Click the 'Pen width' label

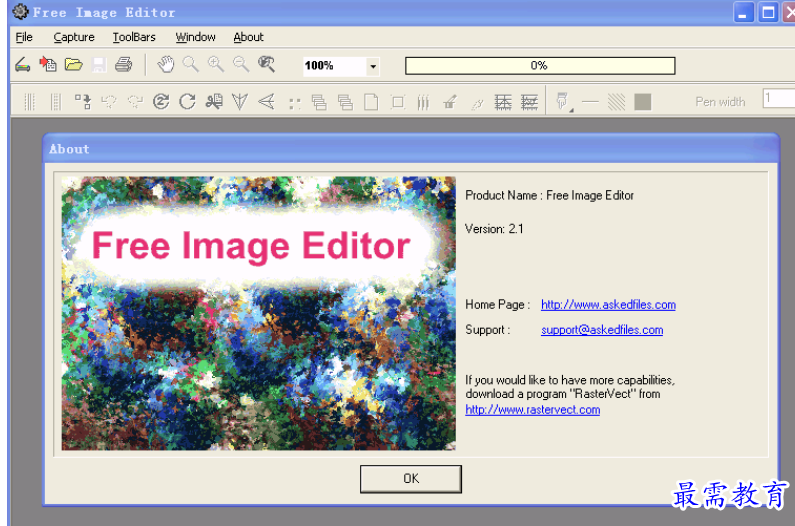(x=720, y=102)
